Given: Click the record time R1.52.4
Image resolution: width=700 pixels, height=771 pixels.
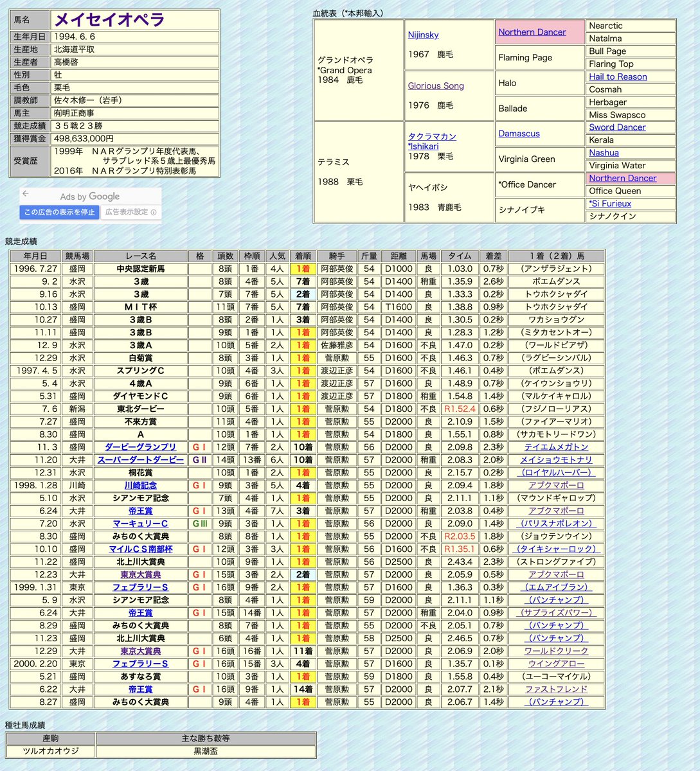Looking at the screenshot, I should [x=460, y=409].
